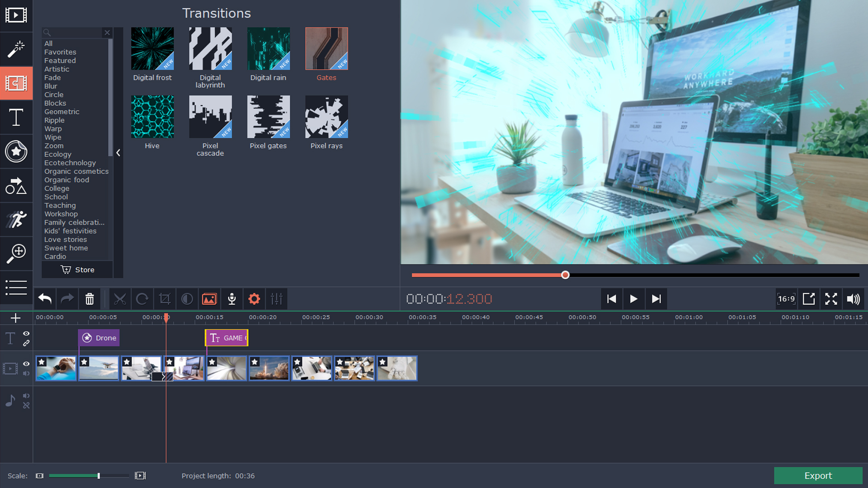This screenshot has height=488, width=868.
Task: Select the Color Correction tool
Action: tap(187, 299)
